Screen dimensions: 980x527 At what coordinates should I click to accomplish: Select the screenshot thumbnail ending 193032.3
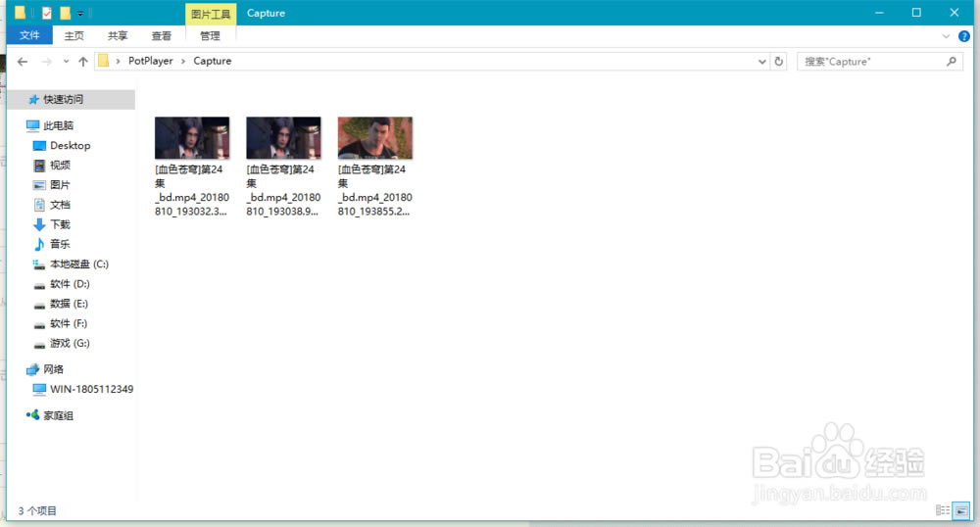coord(192,138)
